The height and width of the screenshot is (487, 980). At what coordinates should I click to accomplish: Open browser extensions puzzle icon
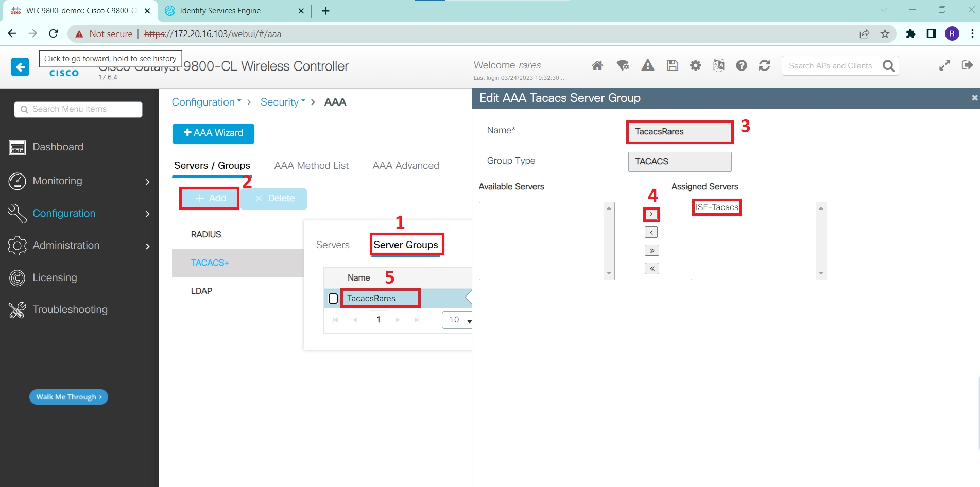910,34
